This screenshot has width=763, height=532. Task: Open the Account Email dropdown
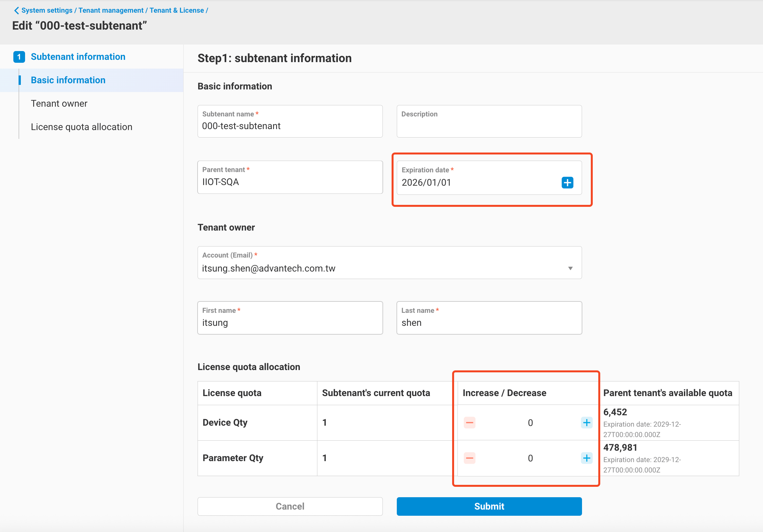point(571,268)
